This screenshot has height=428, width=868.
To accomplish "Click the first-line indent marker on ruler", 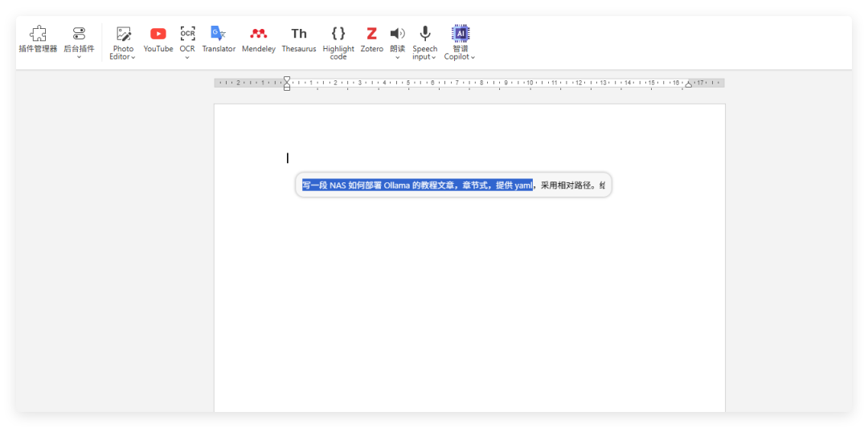I will [287, 79].
